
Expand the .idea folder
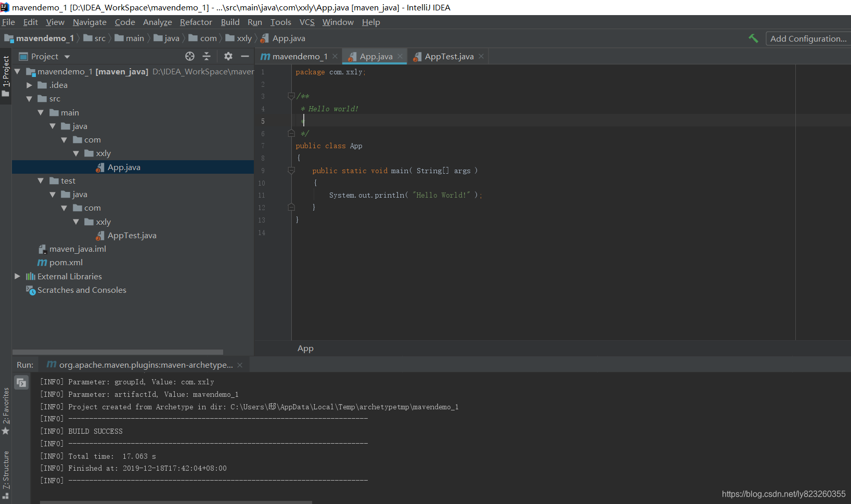[x=29, y=85]
